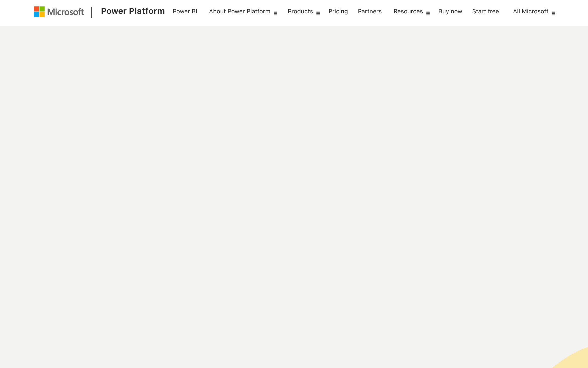This screenshot has width=588, height=368.
Task: Open the Partners page
Action: click(x=370, y=11)
